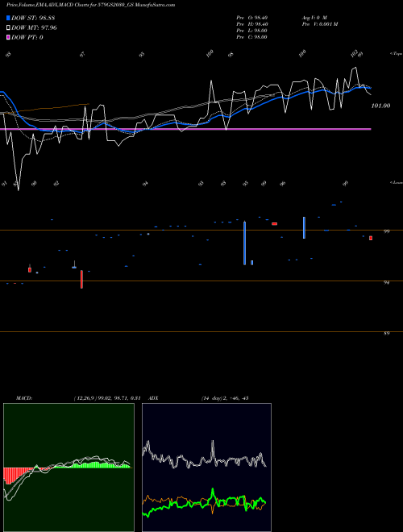Image resolution: width=403 pixels, height=532 pixels.
Task: Click the MACD values '(12,26,9) 99.02, 98.71, 0.31'
Action: click(107, 398)
